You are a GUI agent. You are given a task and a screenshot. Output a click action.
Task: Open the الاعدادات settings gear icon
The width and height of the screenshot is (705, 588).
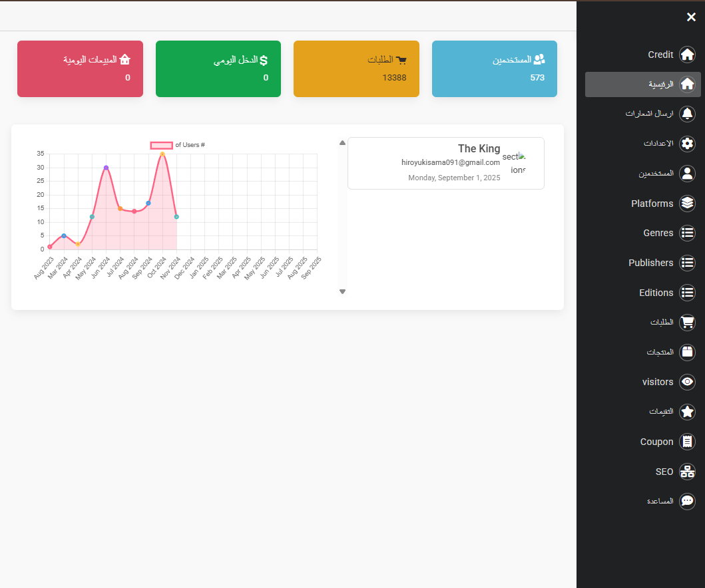687,144
